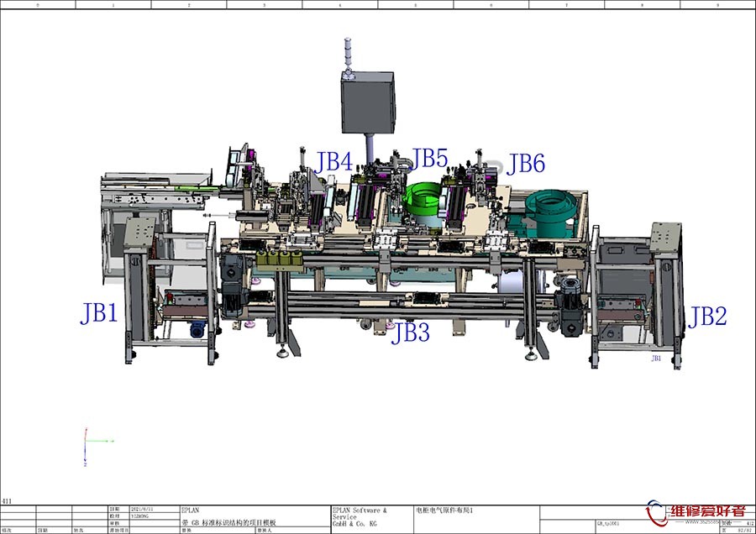Image resolution: width=756 pixels, height=534 pixels.
Task: Click the red watermark logo at the bottom right
Action: click(x=696, y=513)
